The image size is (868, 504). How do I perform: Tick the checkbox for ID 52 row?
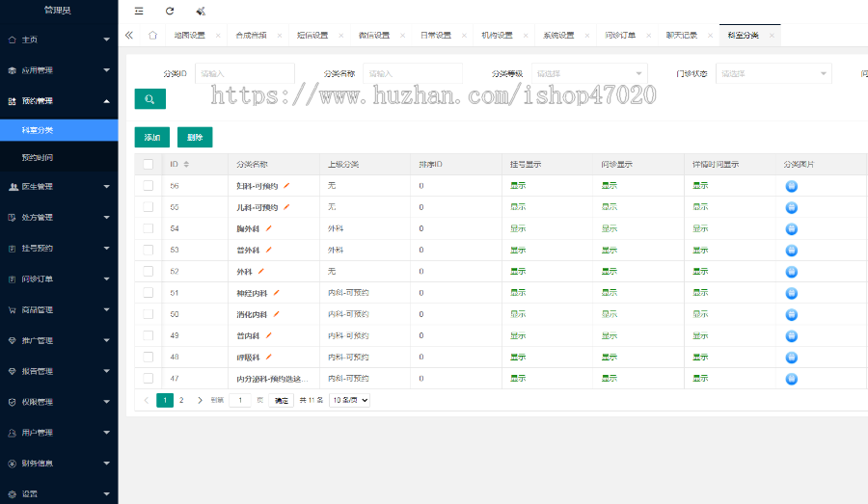[149, 271]
